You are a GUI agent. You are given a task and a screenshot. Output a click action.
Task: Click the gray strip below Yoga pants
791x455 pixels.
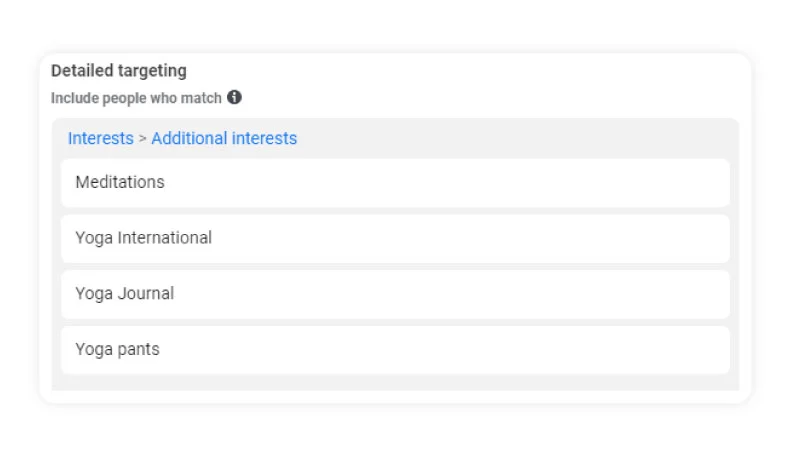396,382
